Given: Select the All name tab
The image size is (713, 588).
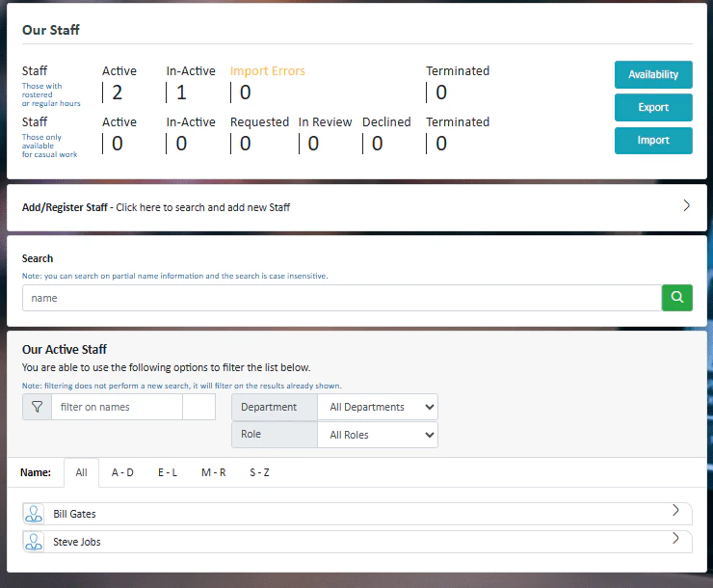Looking at the screenshot, I should tap(81, 472).
